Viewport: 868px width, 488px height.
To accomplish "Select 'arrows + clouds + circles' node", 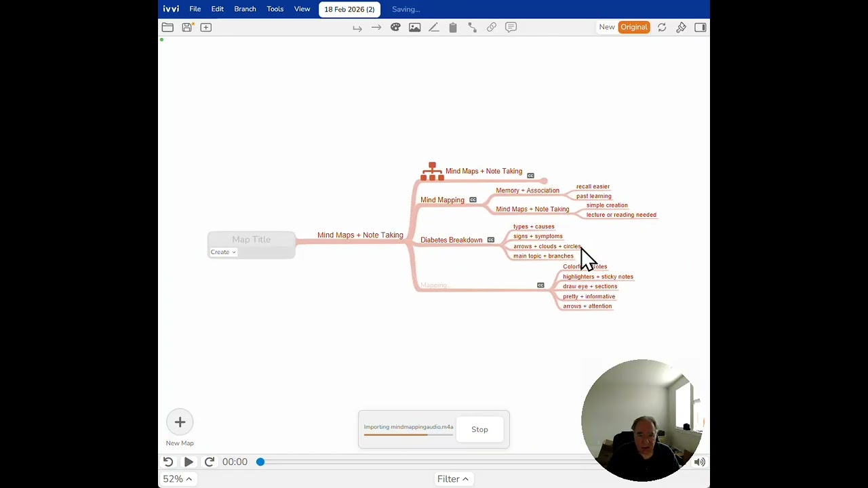I will [x=547, y=247].
